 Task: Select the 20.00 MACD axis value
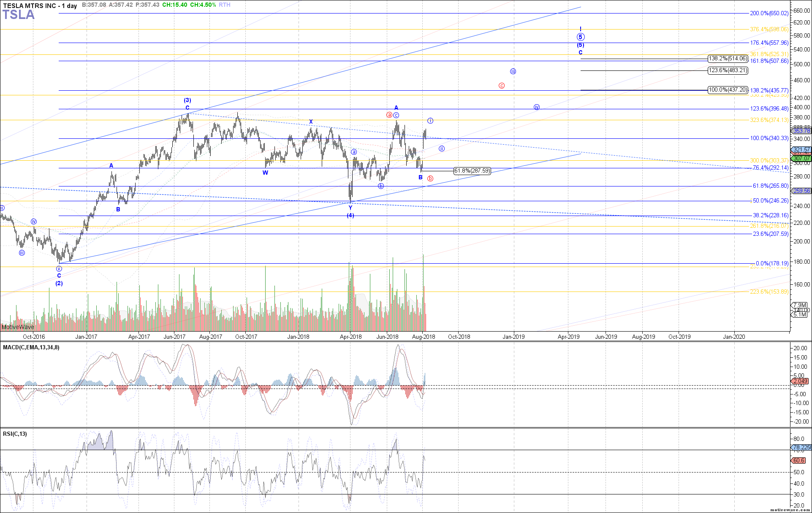[x=801, y=348]
